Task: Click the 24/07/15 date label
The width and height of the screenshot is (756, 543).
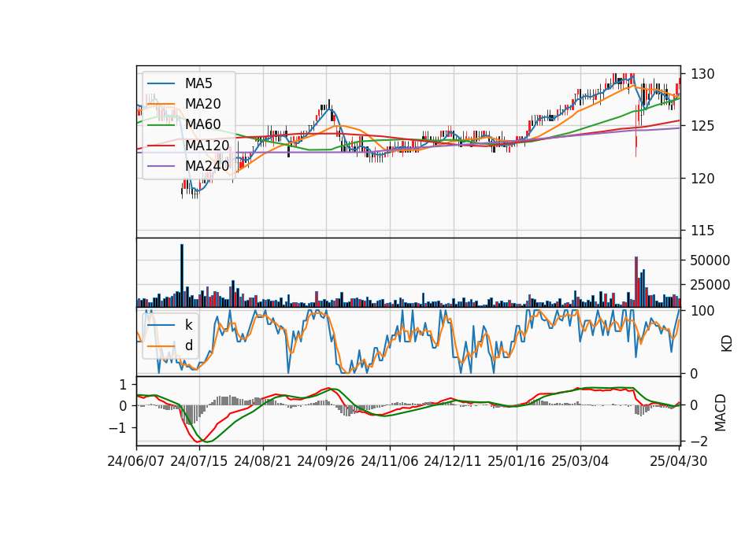Action: pyautogui.click(x=198, y=461)
